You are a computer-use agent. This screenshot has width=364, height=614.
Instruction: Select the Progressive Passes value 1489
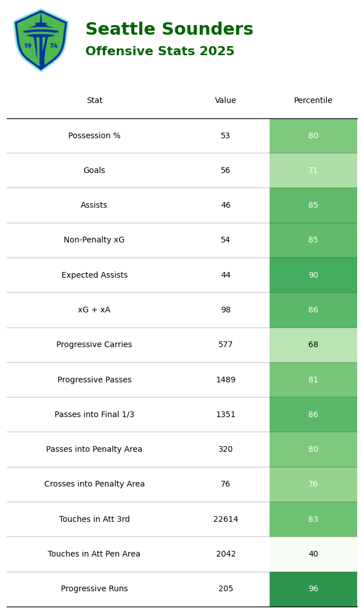coord(226,380)
